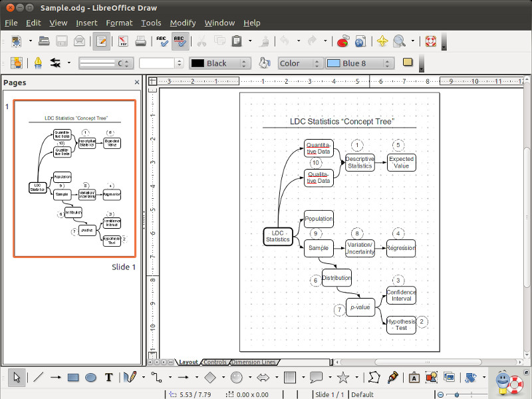
Task: Select the Ellipse drawing tool
Action: pos(90,378)
